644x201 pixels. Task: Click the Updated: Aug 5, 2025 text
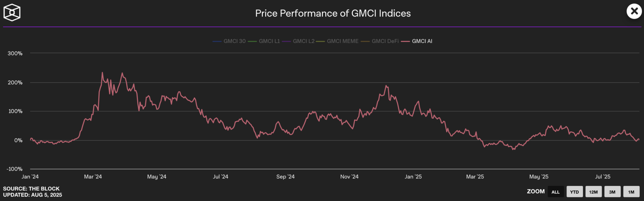[33, 195]
